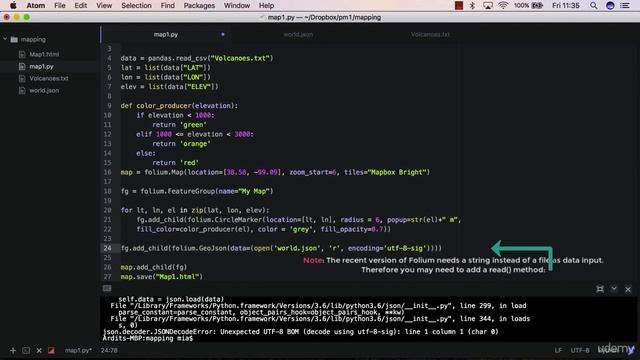The height and width of the screenshot is (360, 640).
Task: Change UTF-8 encoding in status bar
Action: click(580, 350)
